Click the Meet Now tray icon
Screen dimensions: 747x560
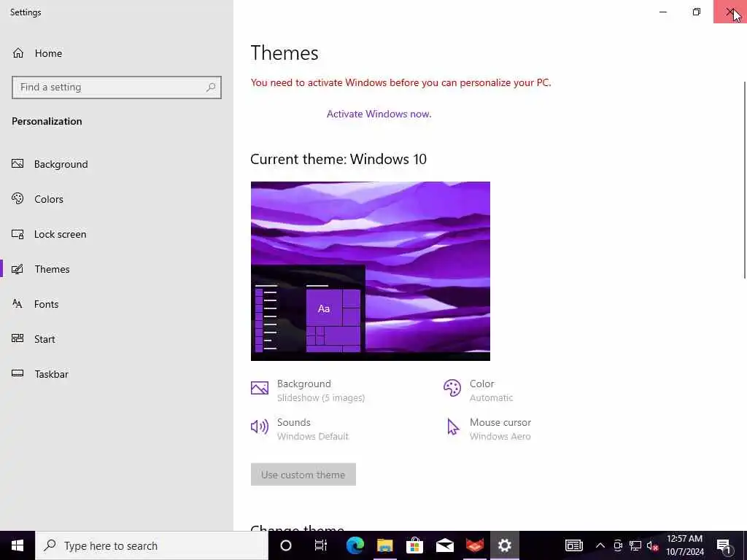pyautogui.click(x=618, y=545)
